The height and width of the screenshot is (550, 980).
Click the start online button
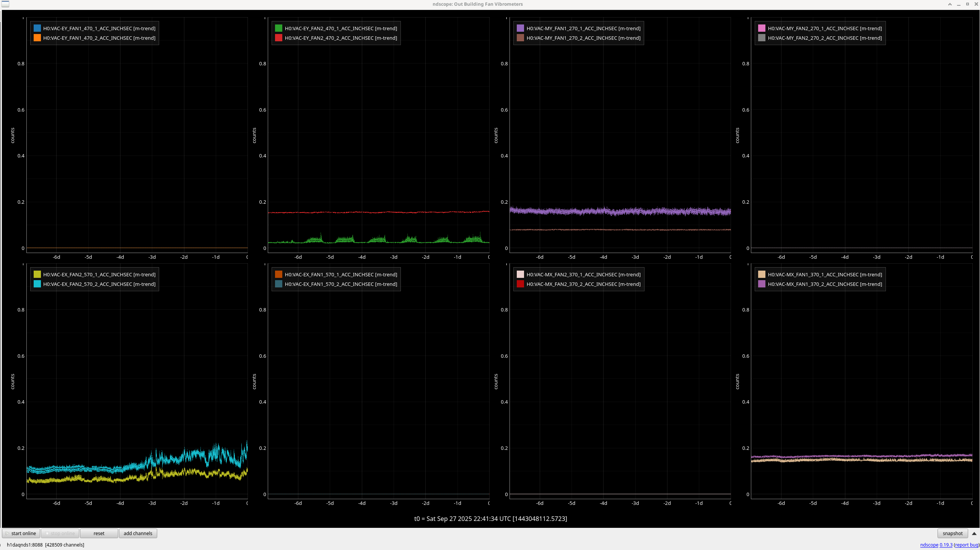(21, 533)
